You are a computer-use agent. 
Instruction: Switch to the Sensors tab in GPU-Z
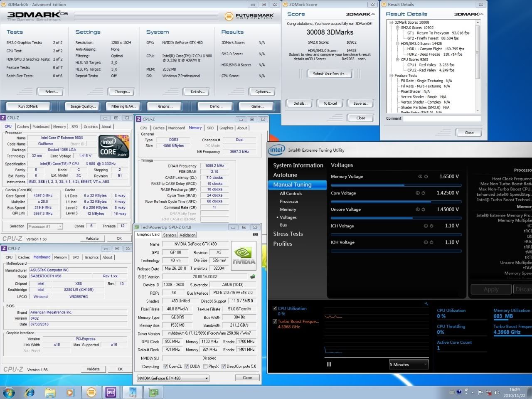point(169,235)
